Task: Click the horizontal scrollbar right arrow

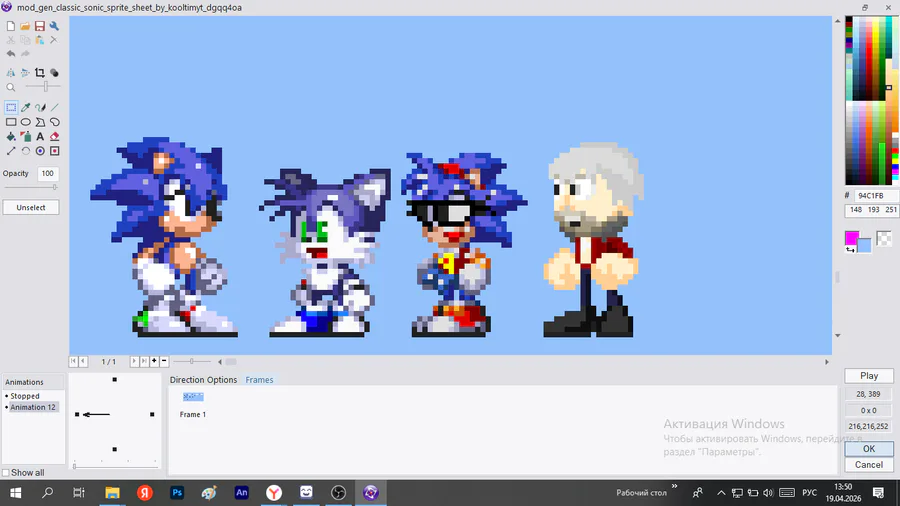Action: 827,362
